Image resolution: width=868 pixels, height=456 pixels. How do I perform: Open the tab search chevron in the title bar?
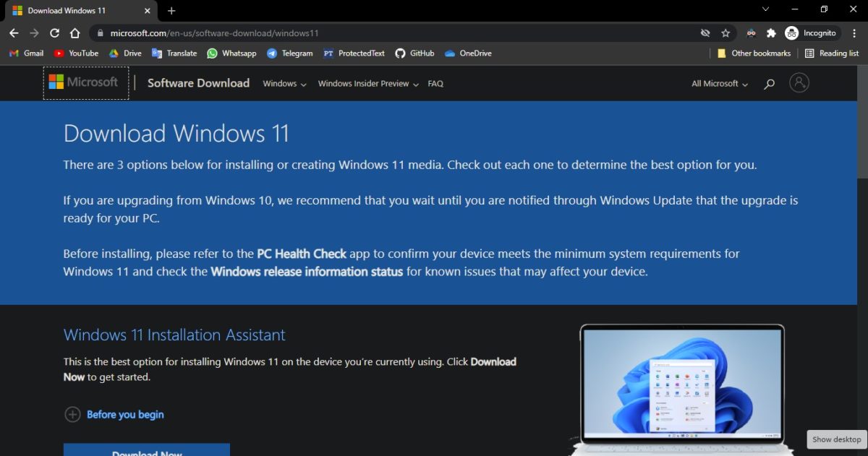(766, 9)
